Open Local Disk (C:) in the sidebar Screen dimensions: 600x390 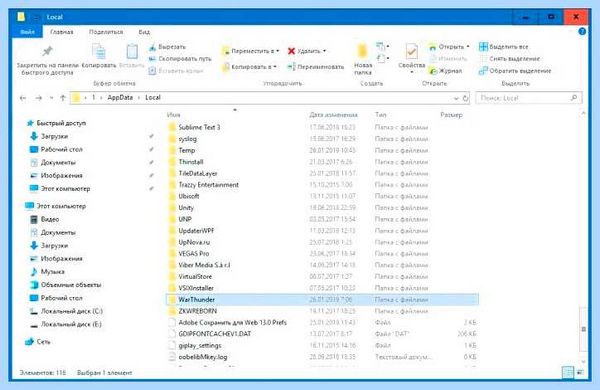click(x=67, y=311)
